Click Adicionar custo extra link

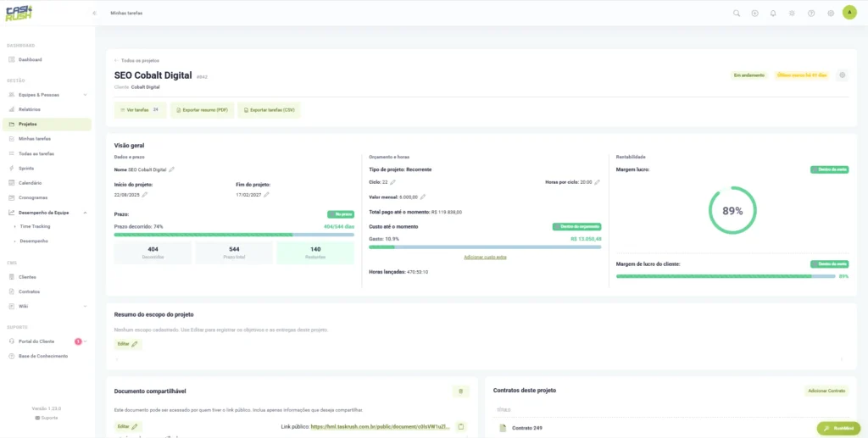(485, 258)
